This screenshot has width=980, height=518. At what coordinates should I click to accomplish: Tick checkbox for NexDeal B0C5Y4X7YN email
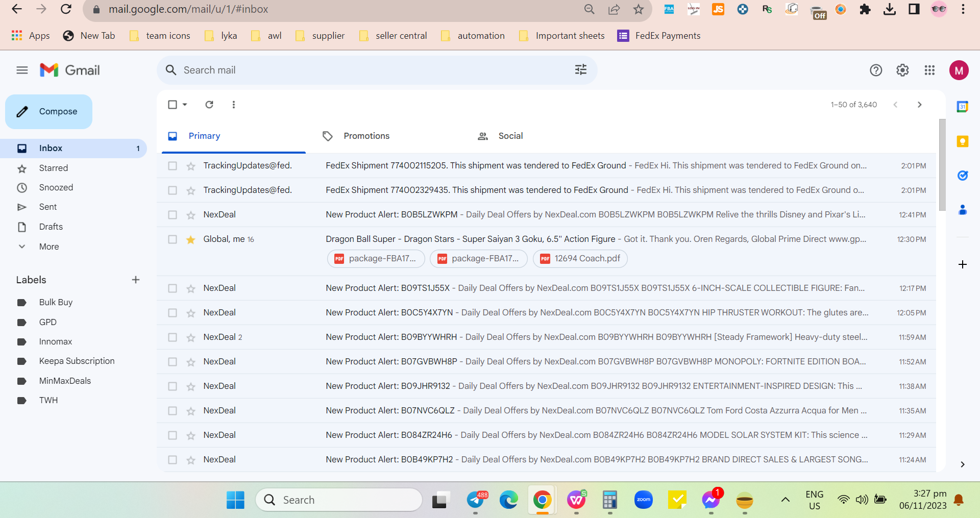click(173, 313)
